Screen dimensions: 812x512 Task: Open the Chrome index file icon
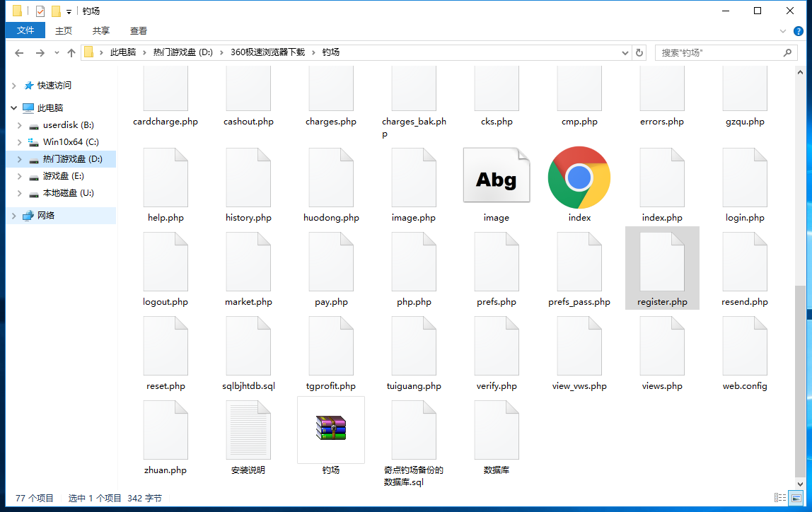tap(579, 178)
